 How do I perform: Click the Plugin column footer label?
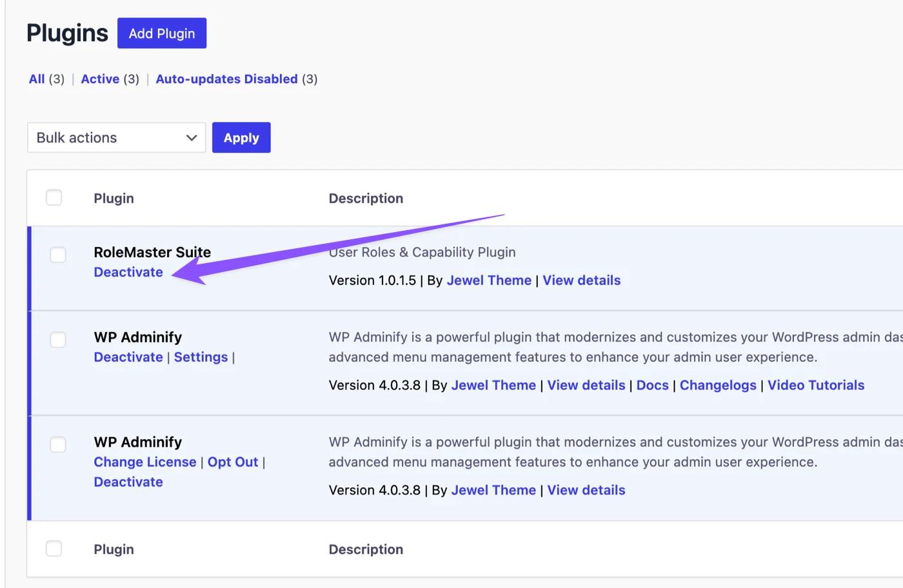[x=114, y=549]
